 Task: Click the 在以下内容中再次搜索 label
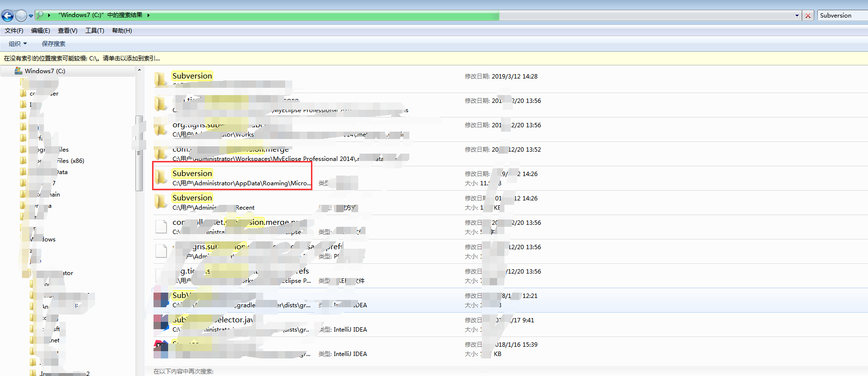183,372
